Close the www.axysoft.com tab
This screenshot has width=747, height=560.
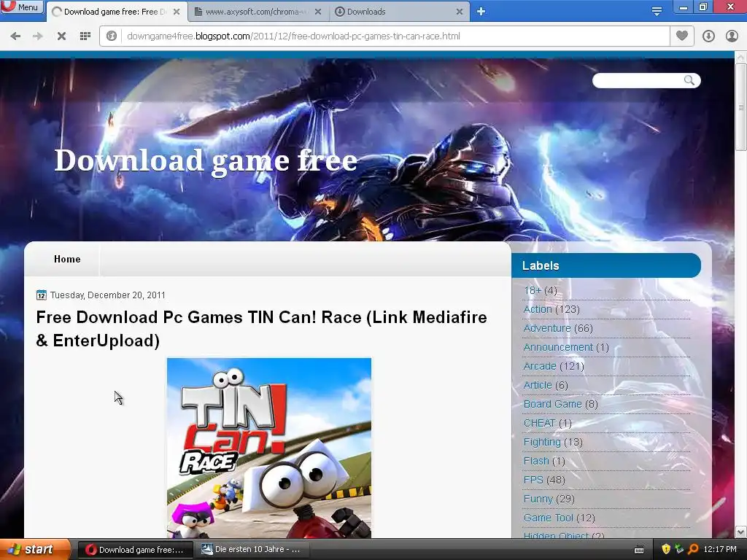[x=318, y=12]
